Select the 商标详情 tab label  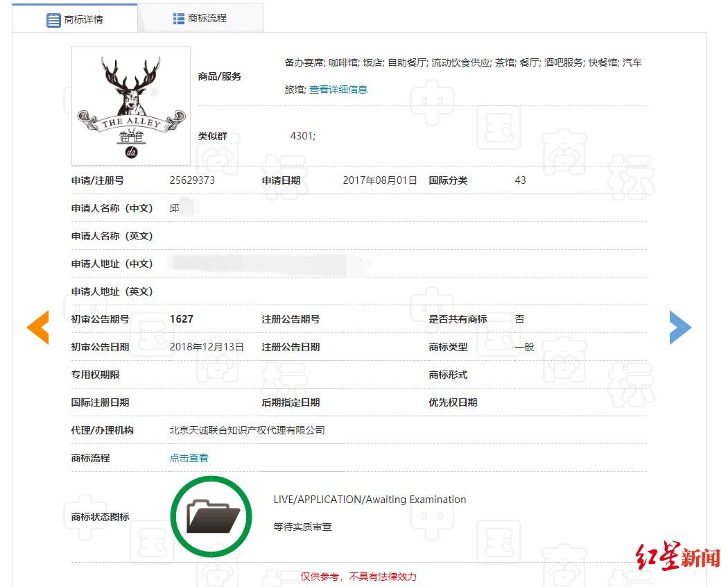coord(84,20)
